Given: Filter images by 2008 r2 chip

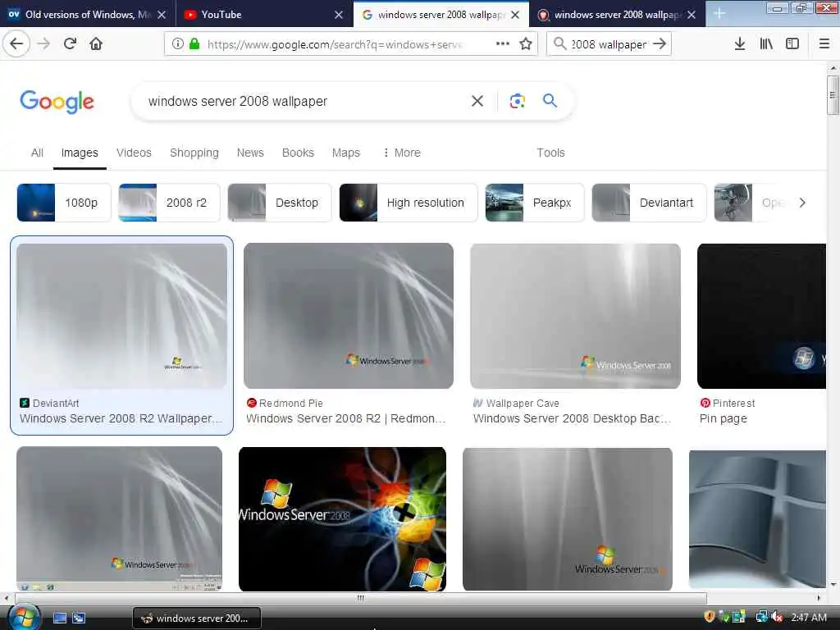Looking at the screenshot, I should click(169, 203).
